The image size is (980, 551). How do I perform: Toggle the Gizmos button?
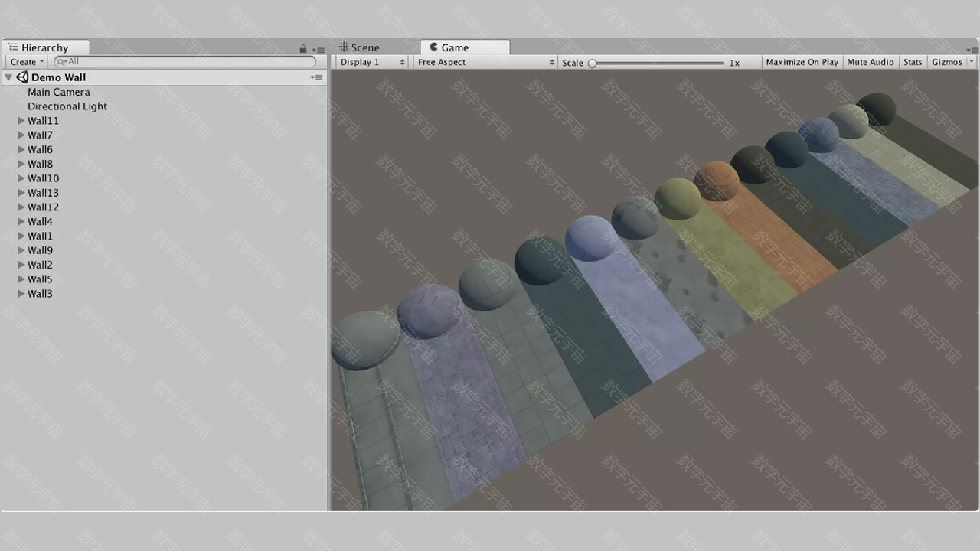pos(946,62)
